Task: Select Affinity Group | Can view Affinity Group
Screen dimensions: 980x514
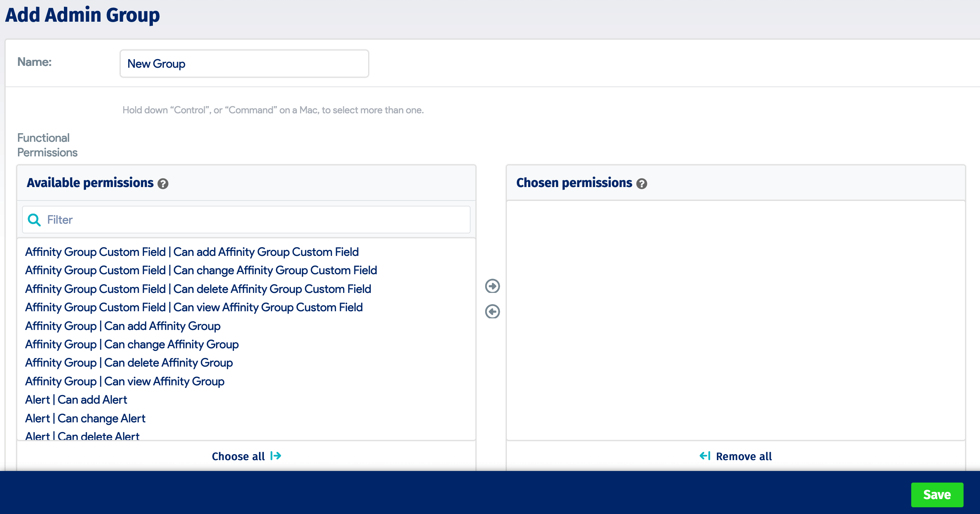Action: point(125,381)
